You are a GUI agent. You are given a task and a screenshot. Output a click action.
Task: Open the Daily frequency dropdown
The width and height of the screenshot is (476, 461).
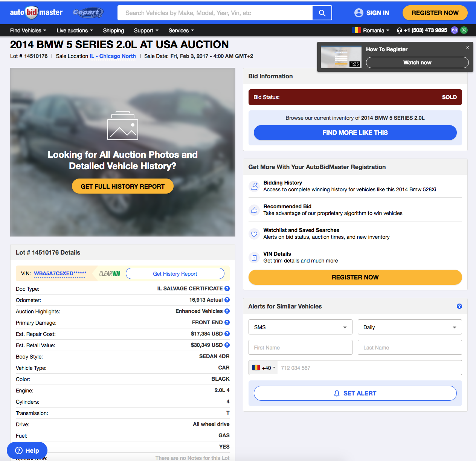tap(410, 327)
